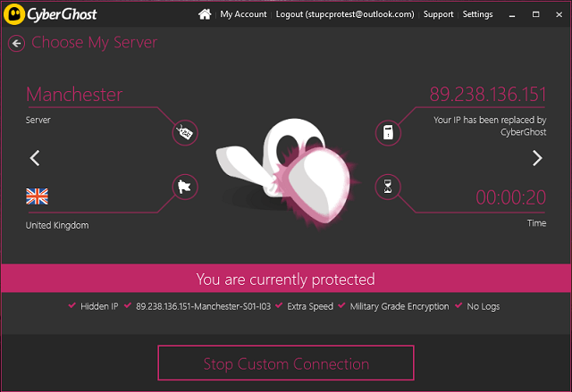Log out of stupcprotest@outlook.com
This screenshot has width=572, height=392.
(345, 14)
